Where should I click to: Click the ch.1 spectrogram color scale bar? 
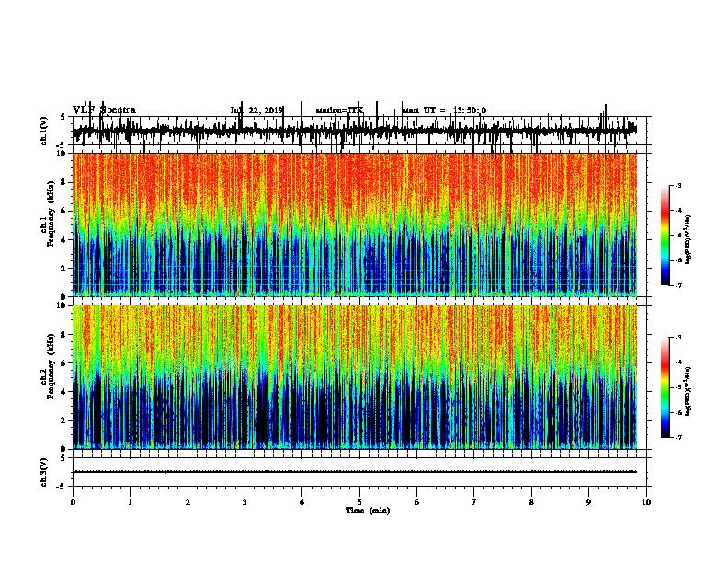click(665, 236)
